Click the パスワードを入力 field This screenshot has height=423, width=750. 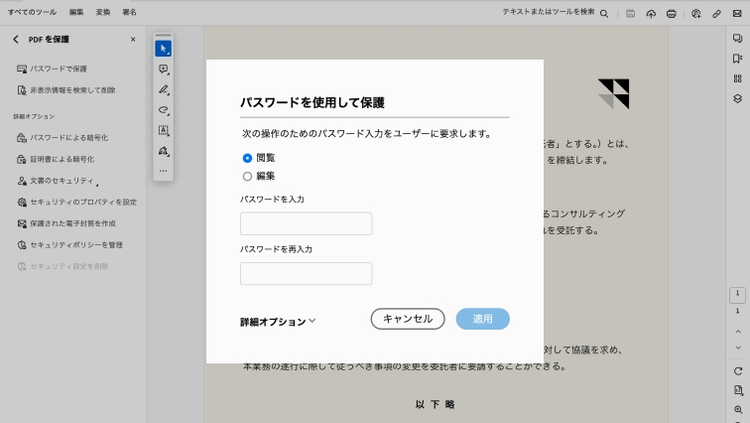click(x=306, y=224)
